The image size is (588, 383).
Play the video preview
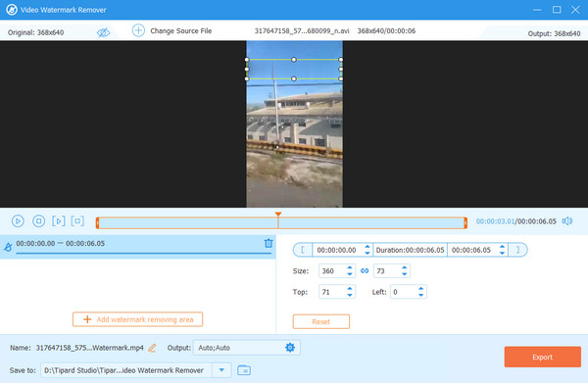tap(18, 221)
